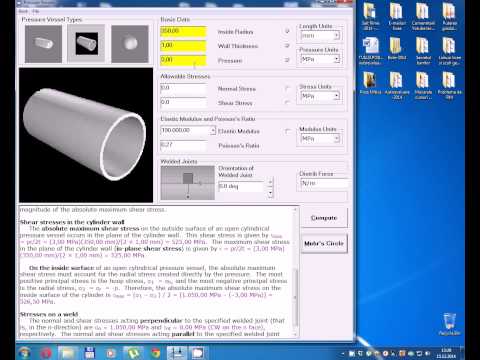The width and height of the screenshot is (480, 360).
Task: Click the Compute button
Action: pyautogui.click(x=324, y=218)
